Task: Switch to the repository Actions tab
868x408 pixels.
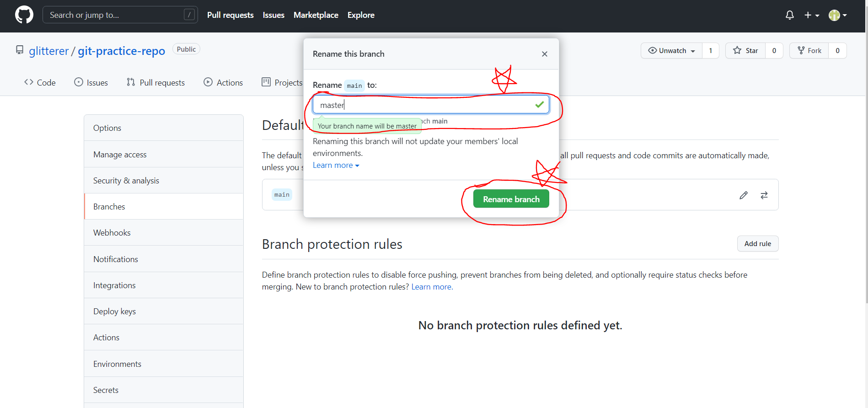Action: coord(223,82)
